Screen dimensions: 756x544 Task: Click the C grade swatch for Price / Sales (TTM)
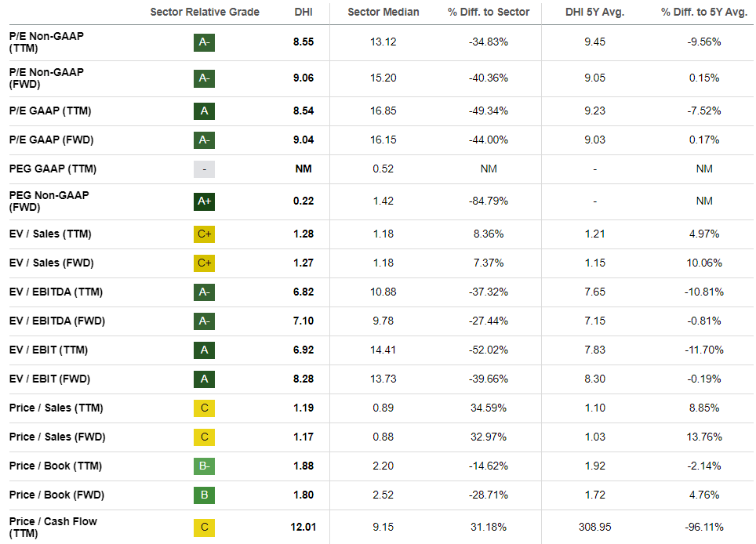204,408
